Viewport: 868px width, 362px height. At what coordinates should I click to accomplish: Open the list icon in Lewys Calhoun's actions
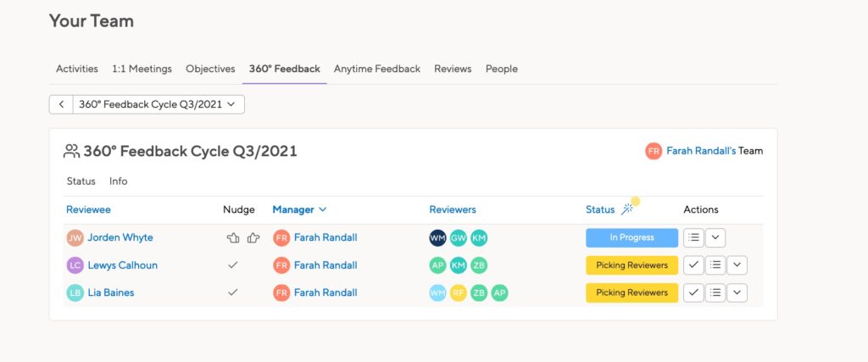[715, 265]
